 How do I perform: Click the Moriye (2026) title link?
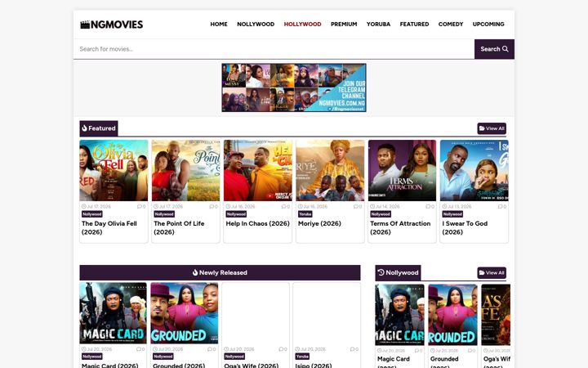[319, 223]
